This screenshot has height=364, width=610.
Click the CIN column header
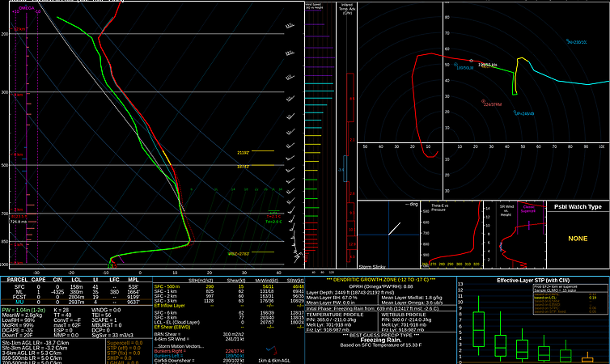tap(57, 280)
